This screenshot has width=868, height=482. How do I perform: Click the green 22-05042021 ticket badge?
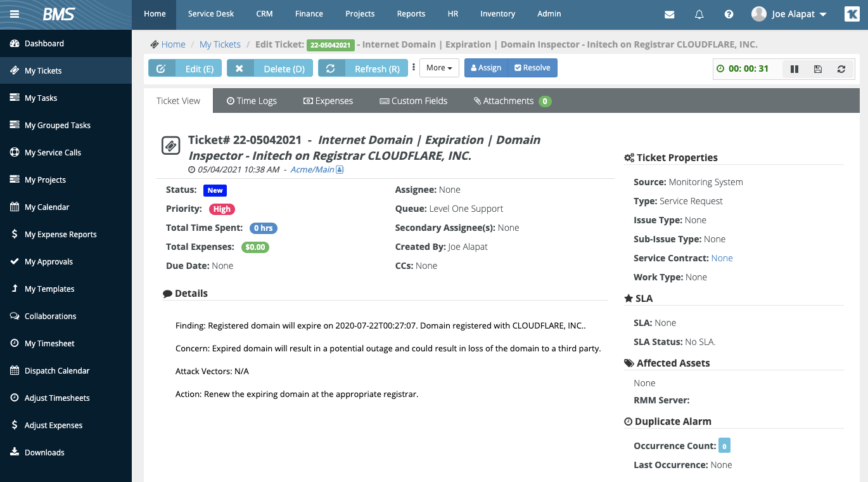click(x=330, y=45)
